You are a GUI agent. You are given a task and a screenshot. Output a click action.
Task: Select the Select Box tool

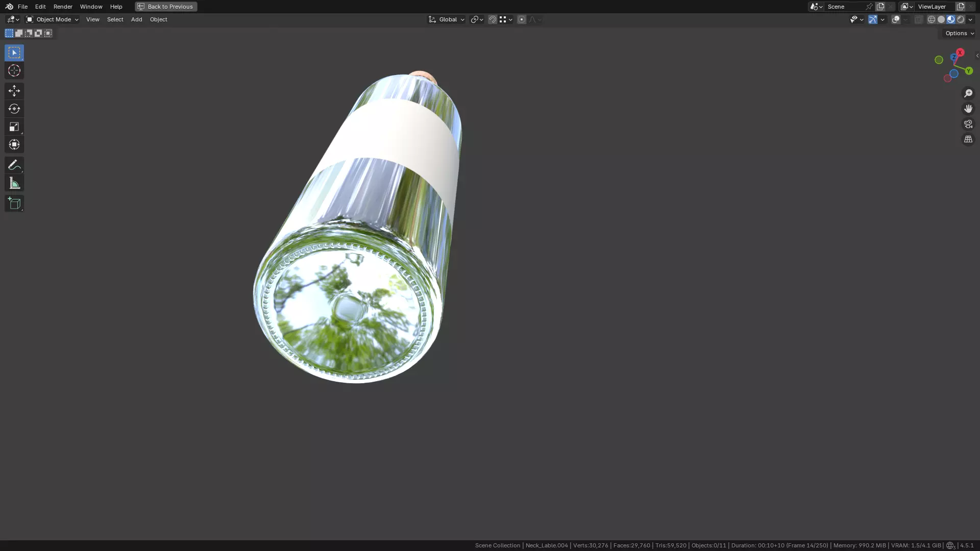(x=14, y=53)
